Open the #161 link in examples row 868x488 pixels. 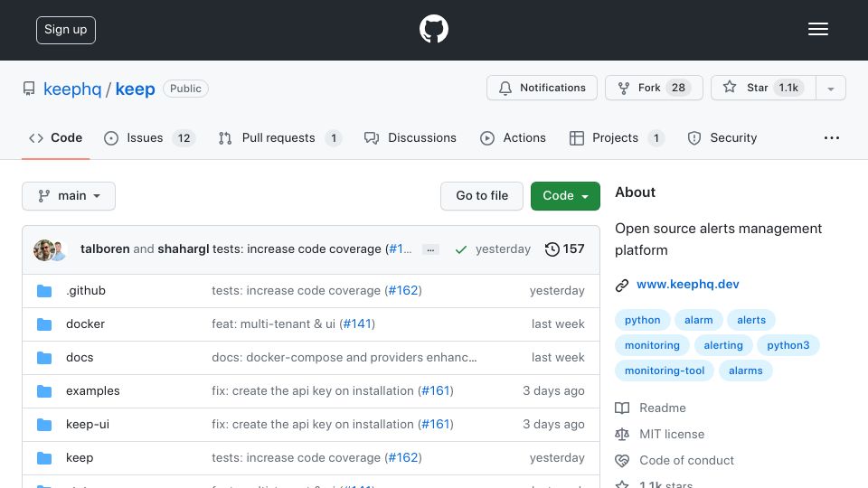click(x=436, y=391)
